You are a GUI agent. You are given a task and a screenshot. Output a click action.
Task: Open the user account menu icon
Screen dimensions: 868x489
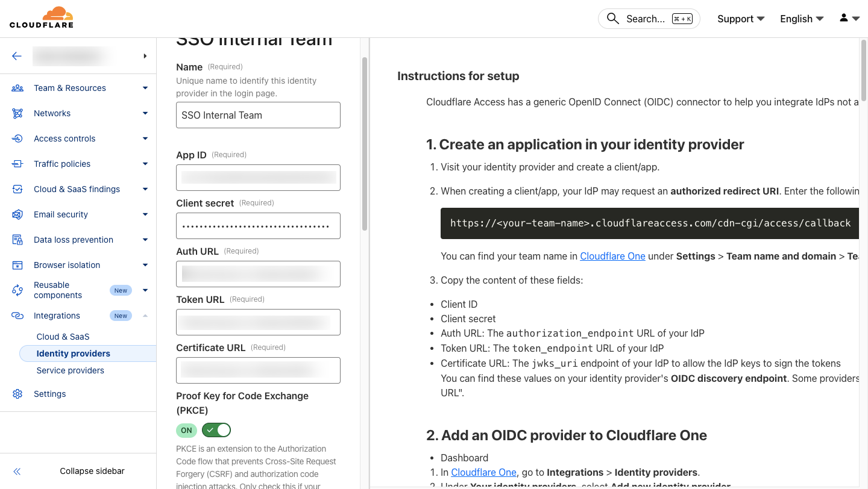(849, 19)
